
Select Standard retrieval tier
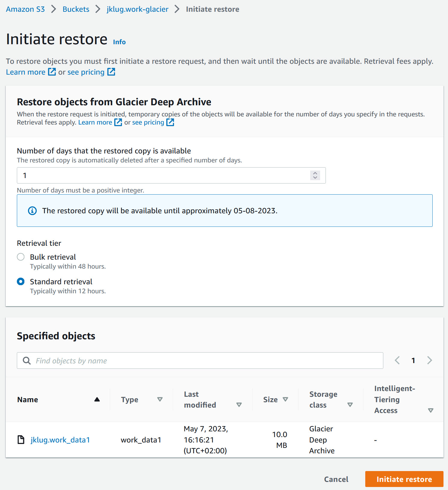(x=21, y=282)
